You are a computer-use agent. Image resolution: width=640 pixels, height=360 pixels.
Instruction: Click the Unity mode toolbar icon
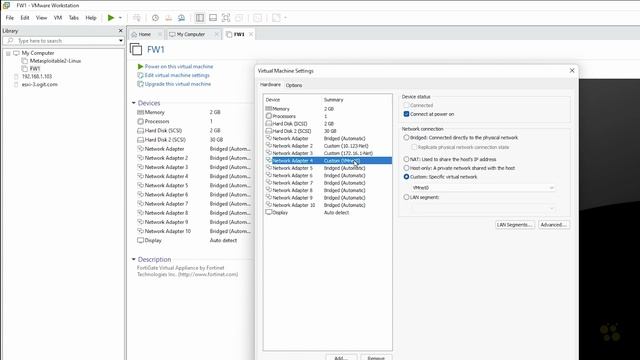point(239,18)
